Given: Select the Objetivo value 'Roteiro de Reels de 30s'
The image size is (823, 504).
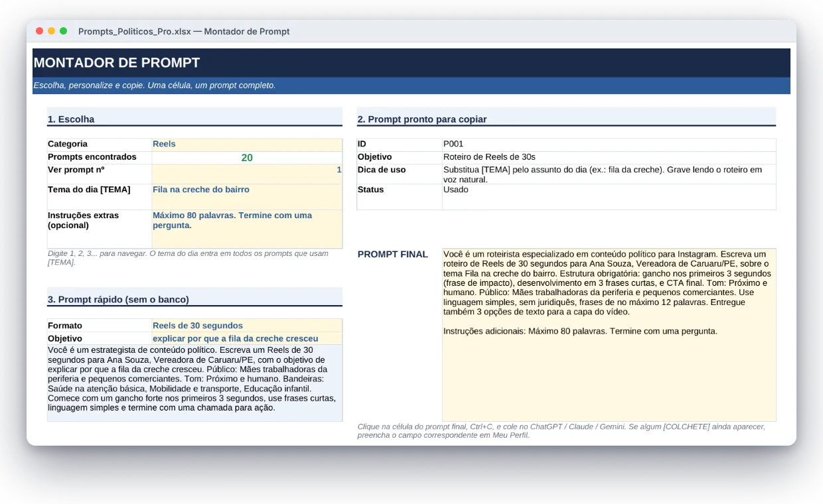Looking at the screenshot, I should click(x=609, y=157).
